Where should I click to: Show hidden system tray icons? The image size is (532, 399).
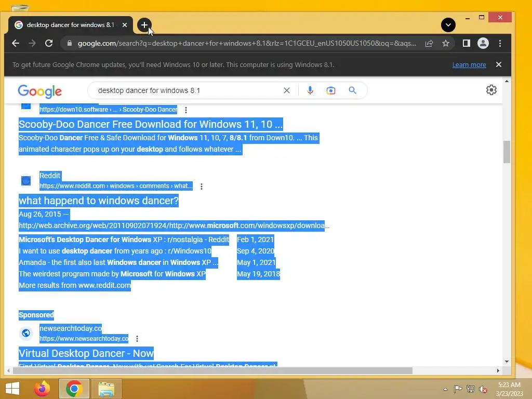click(445, 390)
